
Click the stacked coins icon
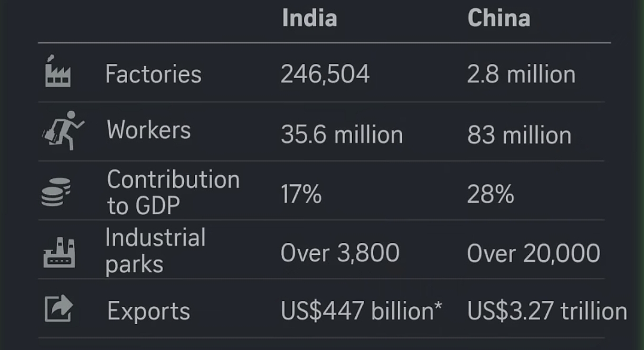56,192
